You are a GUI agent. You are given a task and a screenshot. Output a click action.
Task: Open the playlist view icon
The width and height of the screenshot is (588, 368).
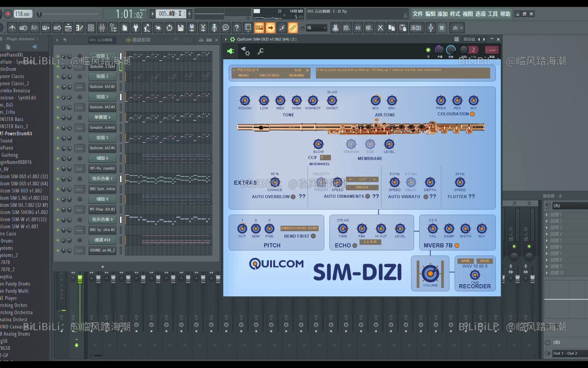pos(68,28)
